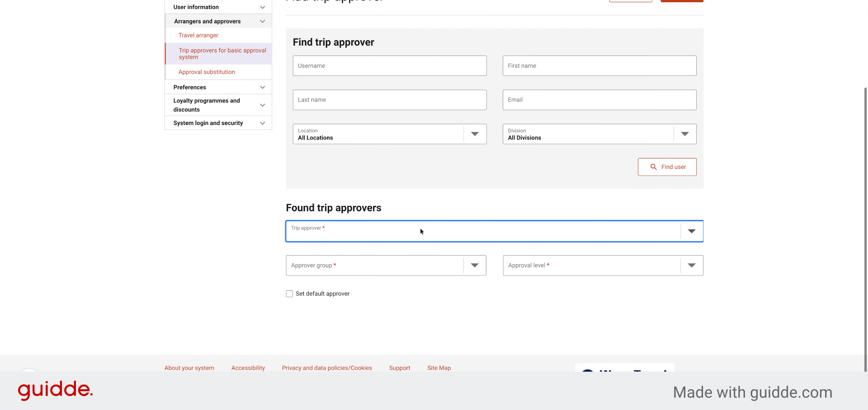This screenshot has height=410, width=868.
Task: Open the Support footer link
Action: point(400,368)
